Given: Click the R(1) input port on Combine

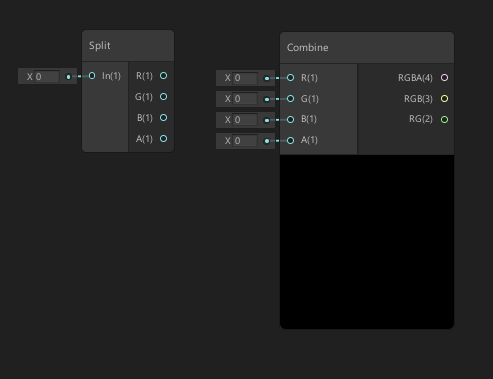Looking at the screenshot, I should 290,78.
